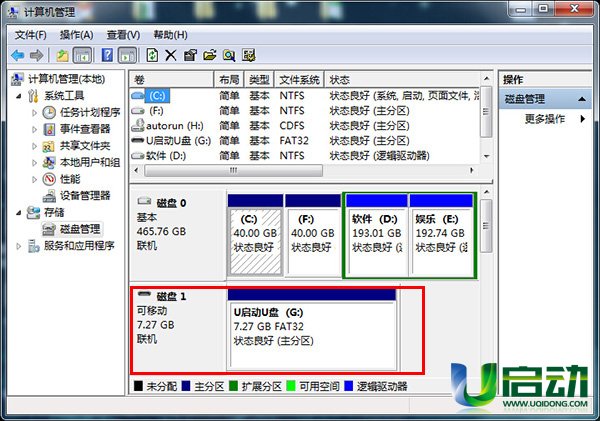Click the 状态 column header
The width and height of the screenshot is (600, 421).
pyautogui.click(x=402, y=80)
